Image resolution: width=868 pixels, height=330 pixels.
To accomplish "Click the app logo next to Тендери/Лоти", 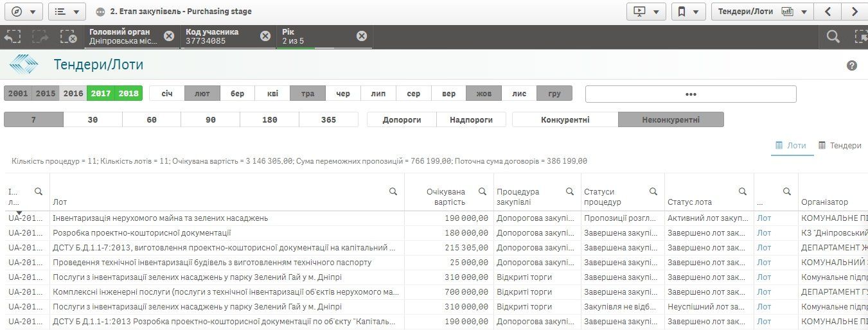I will (24, 64).
